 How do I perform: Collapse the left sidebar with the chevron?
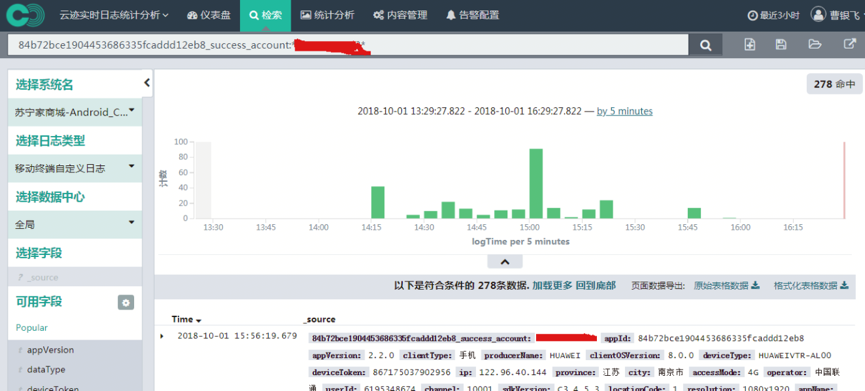tap(147, 83)
